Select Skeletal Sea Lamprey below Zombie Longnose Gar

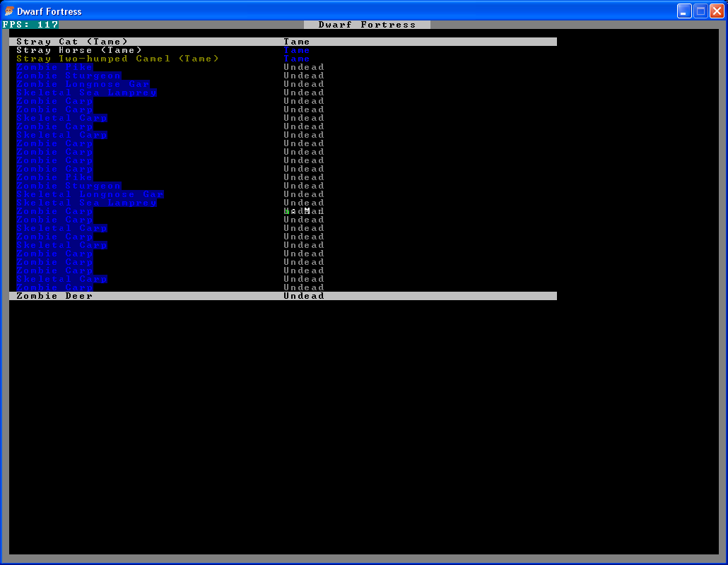(x=86, y=93)
